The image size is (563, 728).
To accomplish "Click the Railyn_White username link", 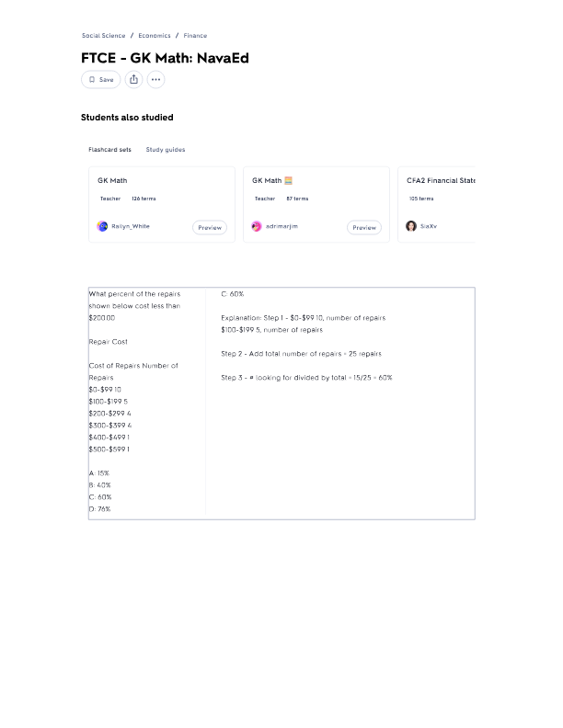I will click(131, 226).
